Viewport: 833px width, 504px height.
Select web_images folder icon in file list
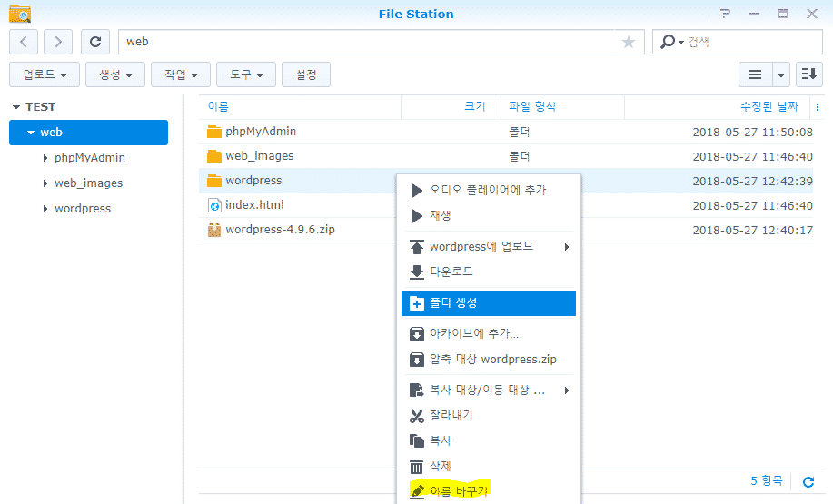pos(214,156)
